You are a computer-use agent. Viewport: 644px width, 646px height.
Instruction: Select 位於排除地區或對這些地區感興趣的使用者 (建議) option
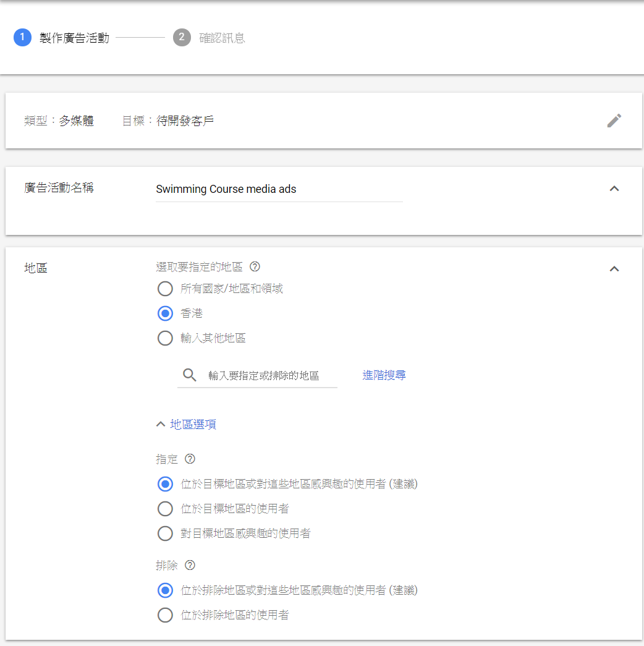coord(165,590)
